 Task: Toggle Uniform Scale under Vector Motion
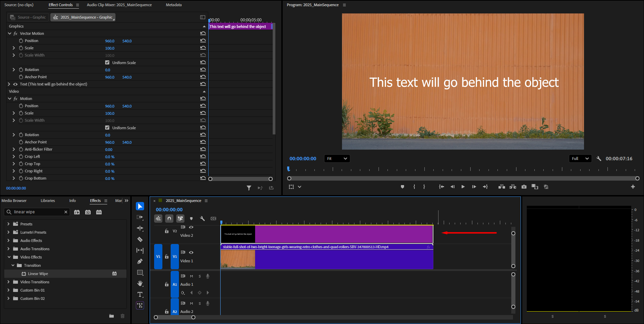[x=107, y=62]
